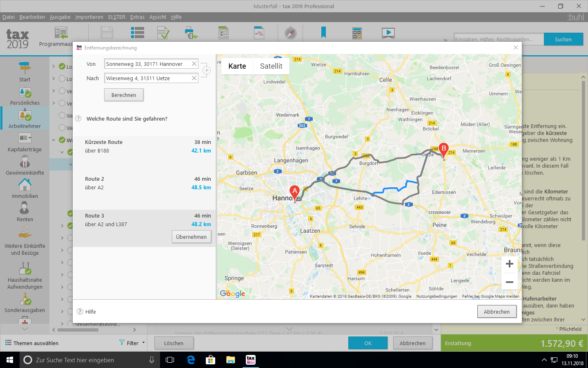Click the percent document toolbar icon
The height and width of the screenshot is (368, 588).
259,33
